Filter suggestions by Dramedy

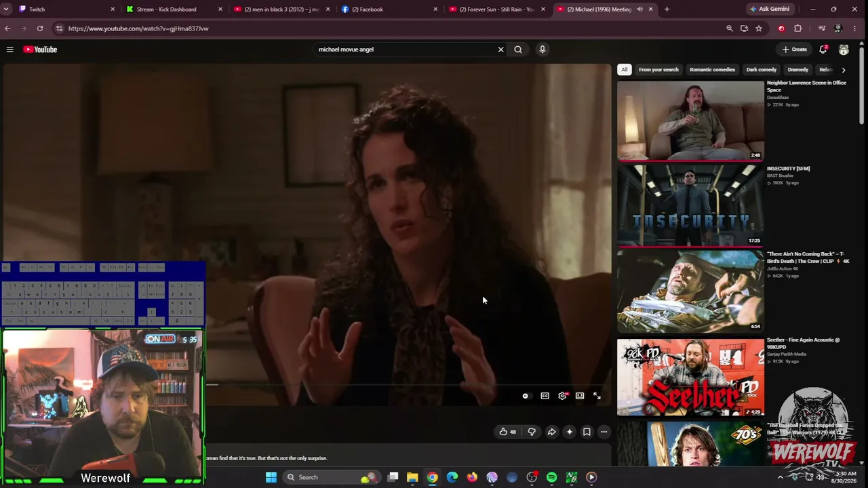[798, 70]
